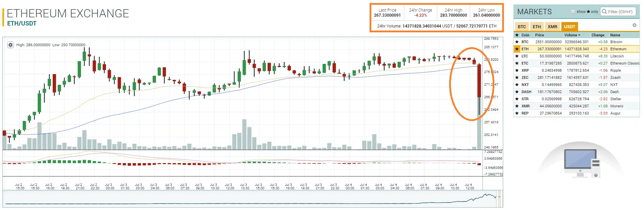Click the LTC change +8.33 value
The height and width of the screenshot is (210, 644).
click(603, 56)
